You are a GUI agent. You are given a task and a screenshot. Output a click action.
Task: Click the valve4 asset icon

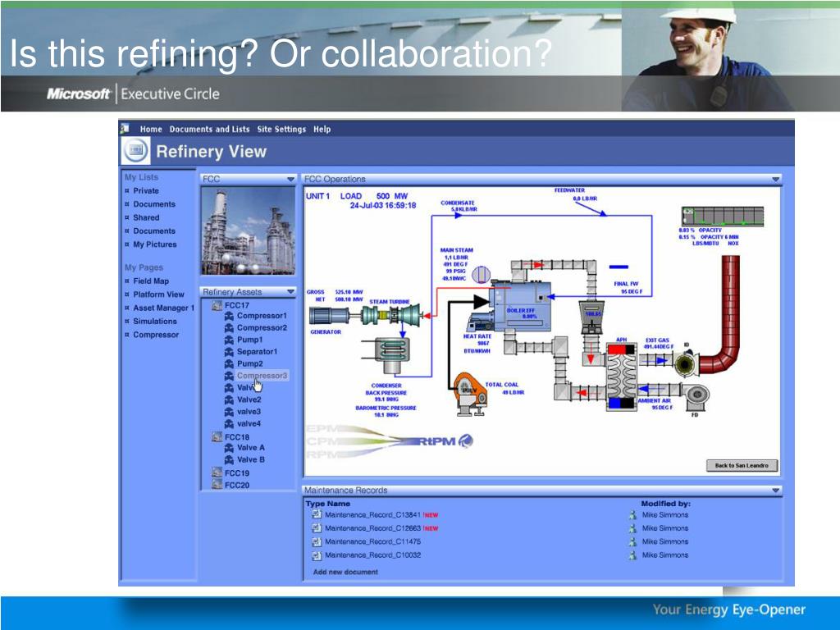coord(229,424)
